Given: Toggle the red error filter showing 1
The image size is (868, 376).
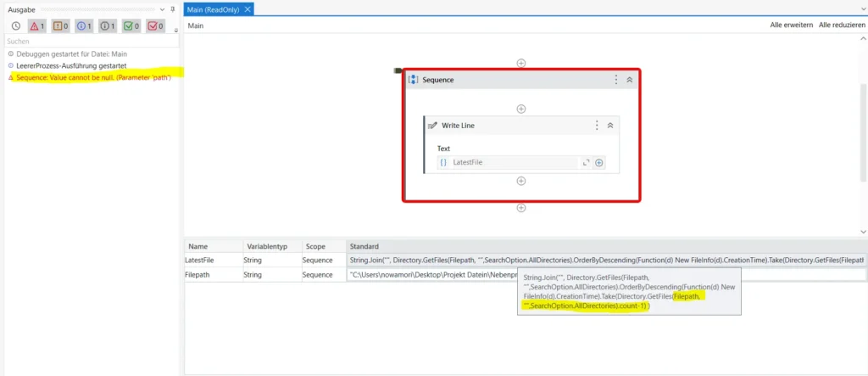Looking at the screenshot, I should (x=36, y=25).
